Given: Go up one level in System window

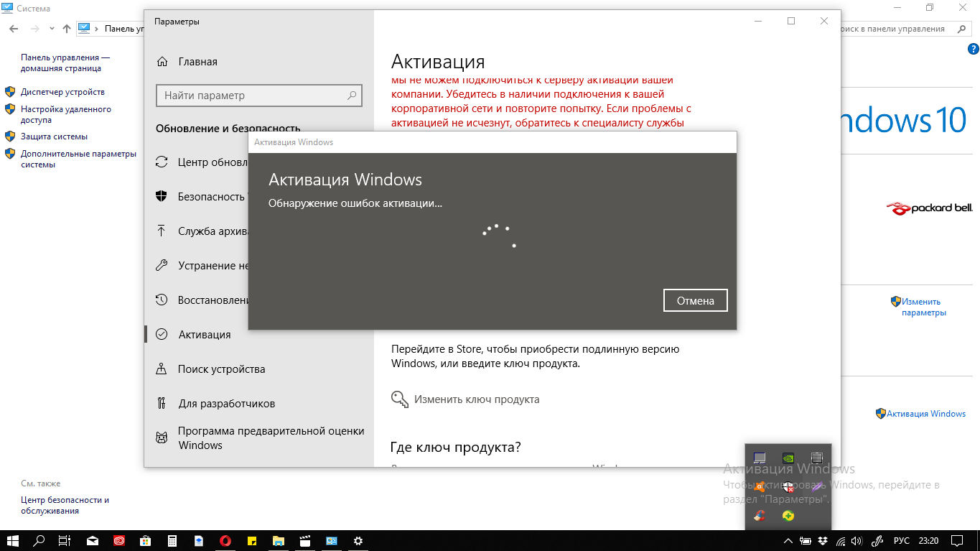Looking at the screenshot, I should point(67,29).
